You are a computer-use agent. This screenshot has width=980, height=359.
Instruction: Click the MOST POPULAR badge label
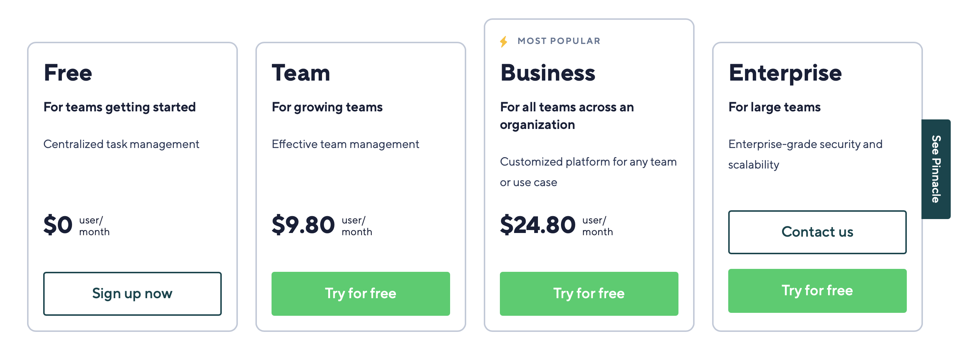pyautogui.click(x=558, y=41)
